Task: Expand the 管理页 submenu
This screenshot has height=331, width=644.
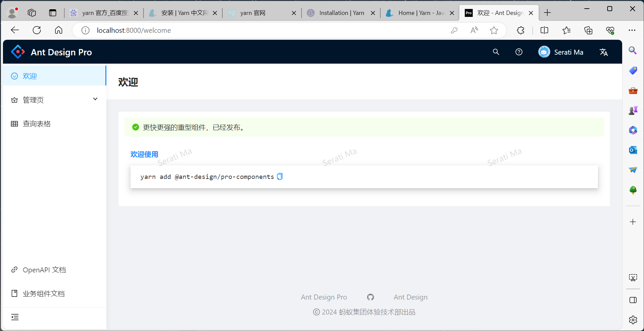Action: (x=95, y=99)
